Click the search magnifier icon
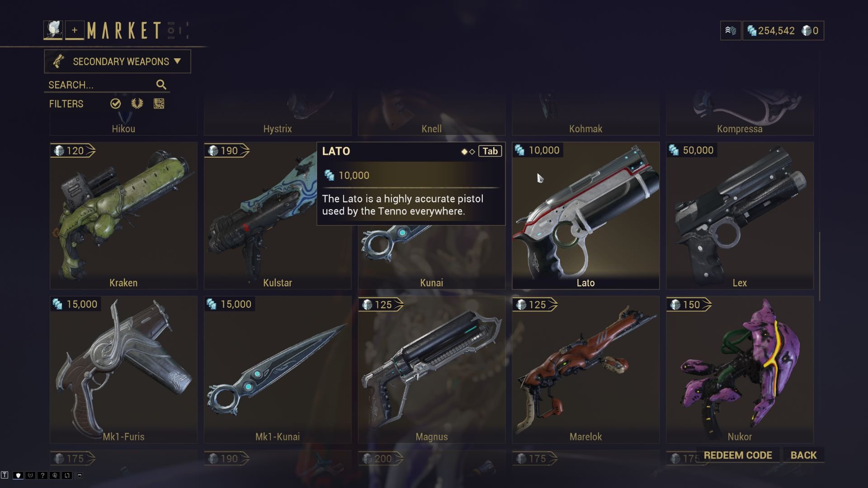Screen dimensions: 868x488 [161, 84]
